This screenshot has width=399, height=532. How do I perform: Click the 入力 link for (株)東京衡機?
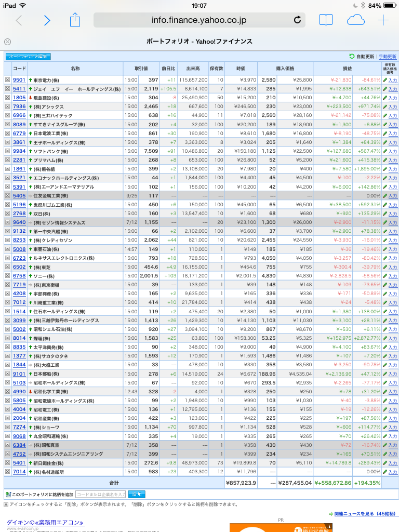pyautogui.click(x=393, y=285)
